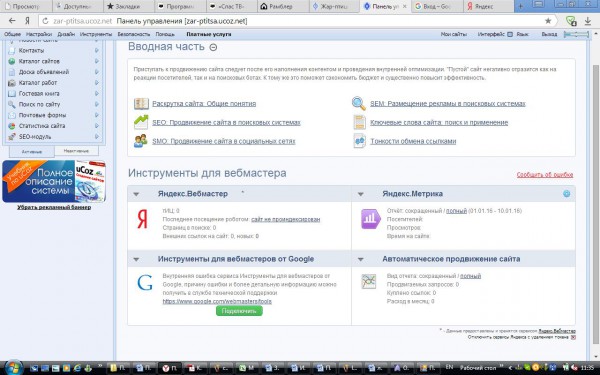
Task: Open the Статистика сайта pie chart icon
Action: coord(12,126)
